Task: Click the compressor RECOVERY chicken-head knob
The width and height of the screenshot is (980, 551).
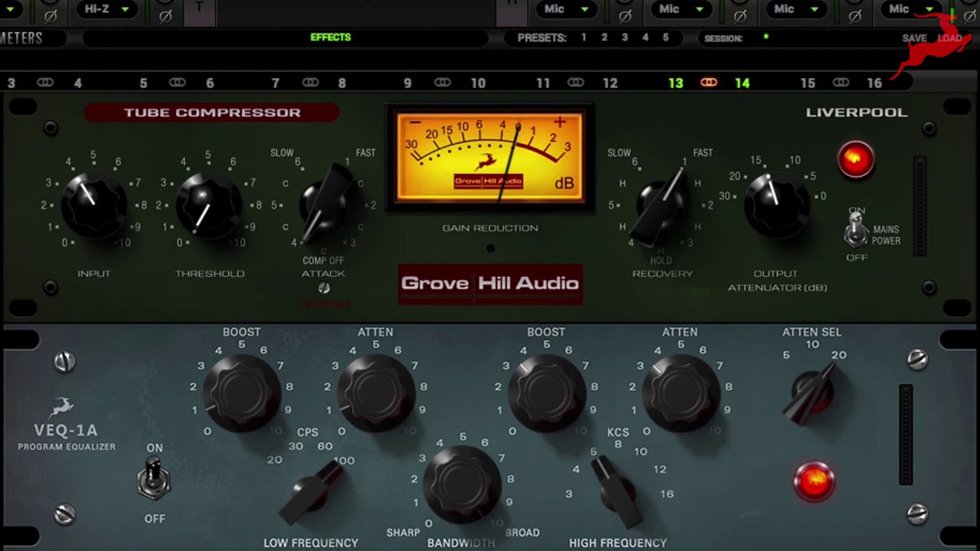Action: (x=661, y=205)
